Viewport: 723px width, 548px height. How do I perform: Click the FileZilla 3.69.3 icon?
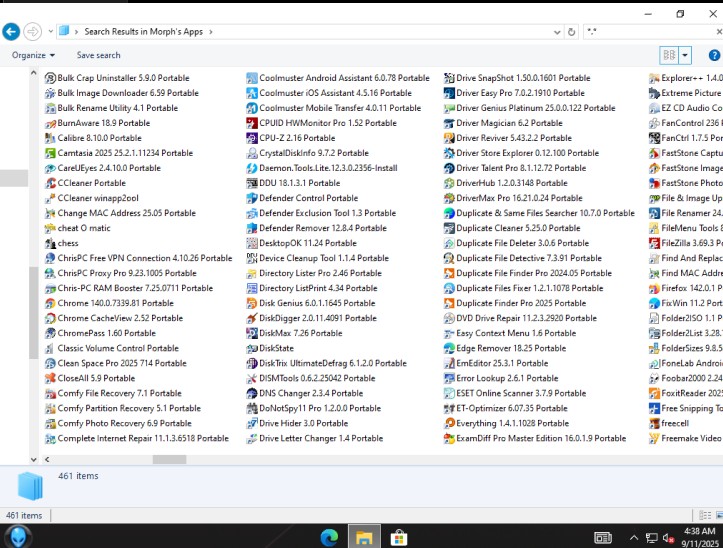pos(654,243)
